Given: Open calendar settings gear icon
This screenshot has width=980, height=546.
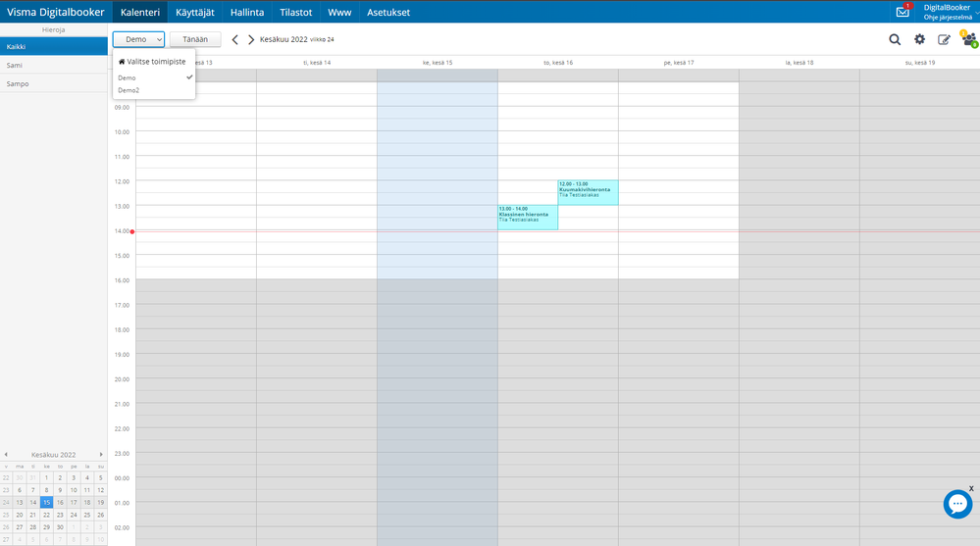Looking at the screenshot, I should (x=919, y=39).
